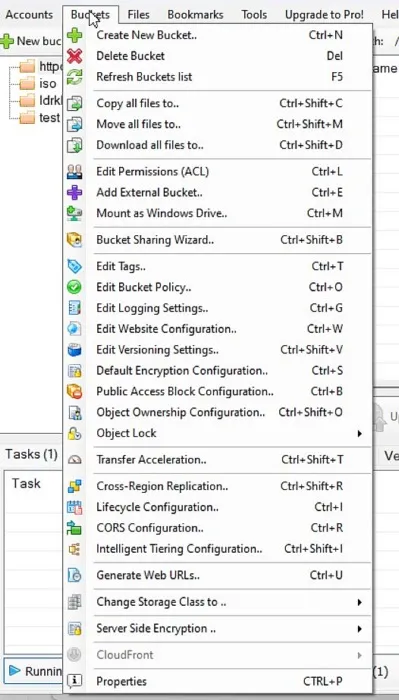Screen dimensions: 399x700
Task: Click the Default Encryption Configuration lock icon
Action: point(75,371)
